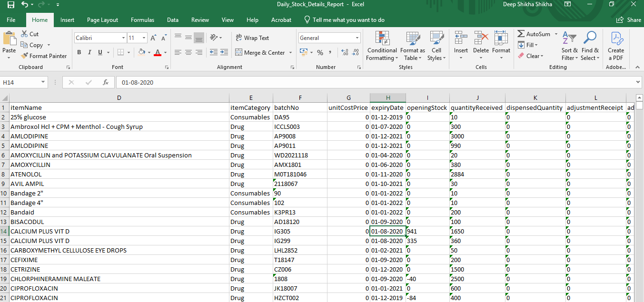The width and height of the screenshot is (644, 302).
Task: Open the Page Layout tab
Action: (x=102, y=20)
